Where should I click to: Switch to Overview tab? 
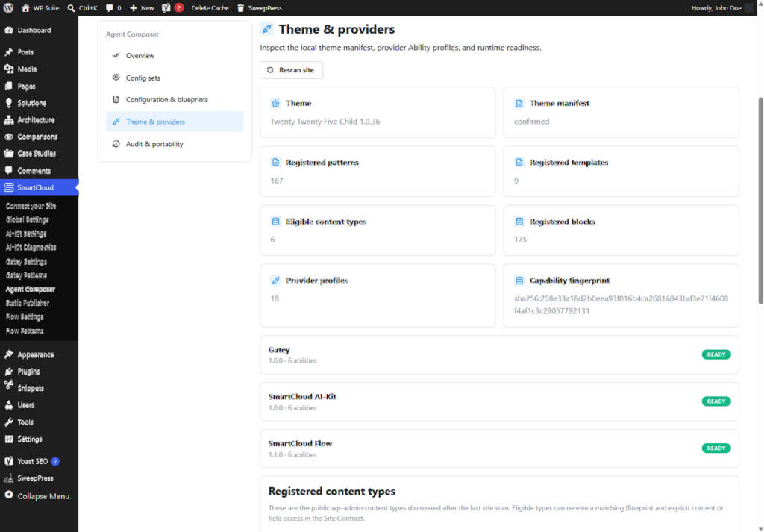pos(175,55)
